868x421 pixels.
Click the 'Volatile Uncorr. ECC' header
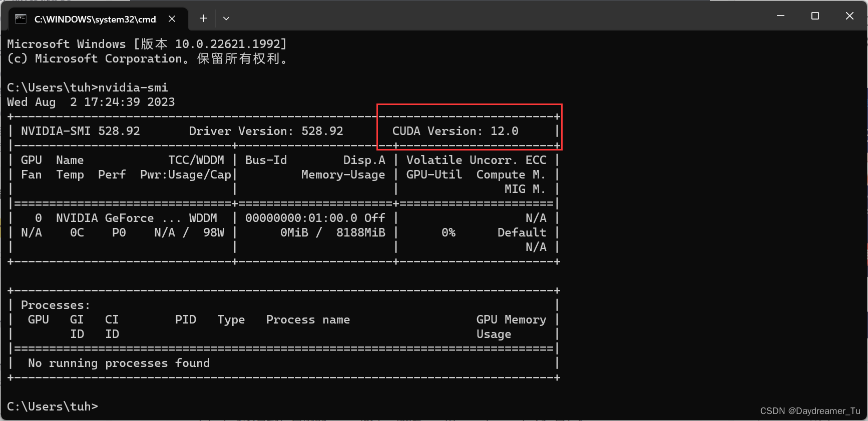(476, 160)
